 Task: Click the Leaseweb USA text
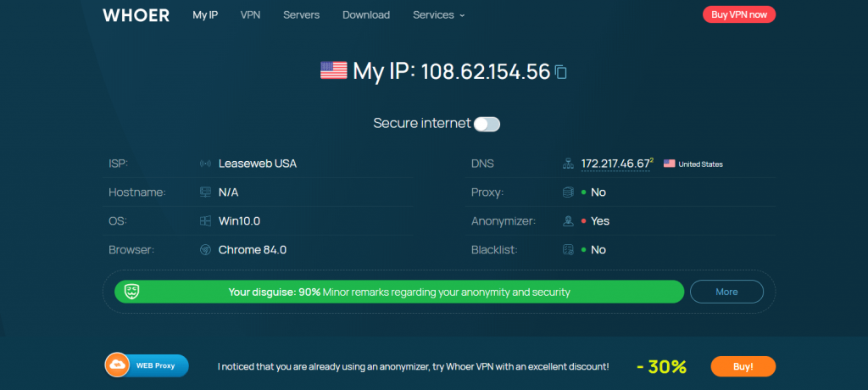tap(258, 164)
